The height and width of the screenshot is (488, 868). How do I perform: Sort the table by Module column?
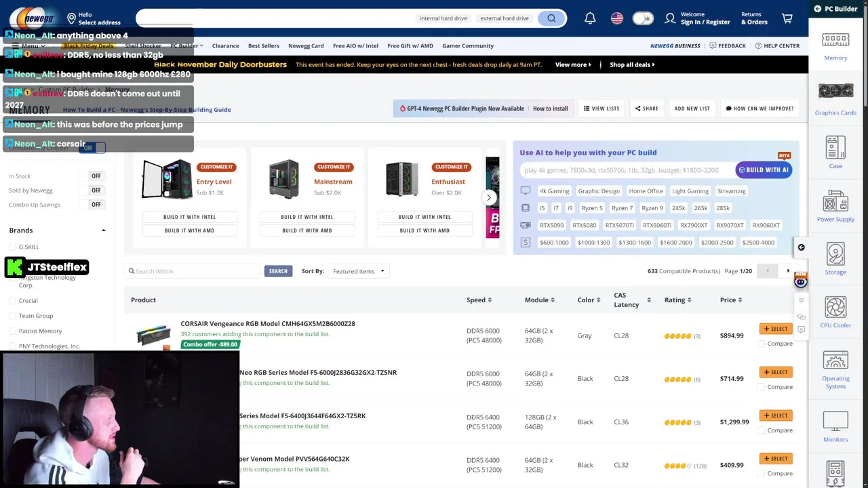pyautogui.click(x=539, y=300)
